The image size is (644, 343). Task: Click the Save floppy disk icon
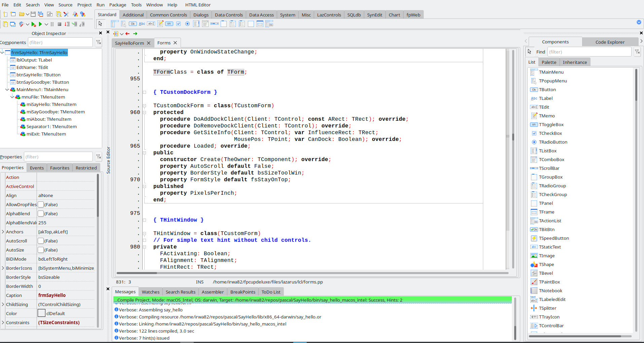[x=33, y=14]
